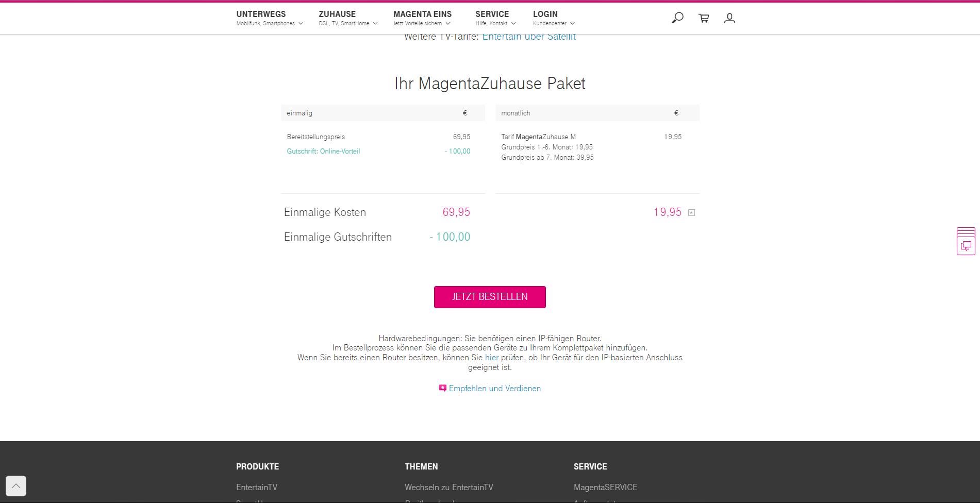Open the shopping cart icon

click(x=704, y=18)
